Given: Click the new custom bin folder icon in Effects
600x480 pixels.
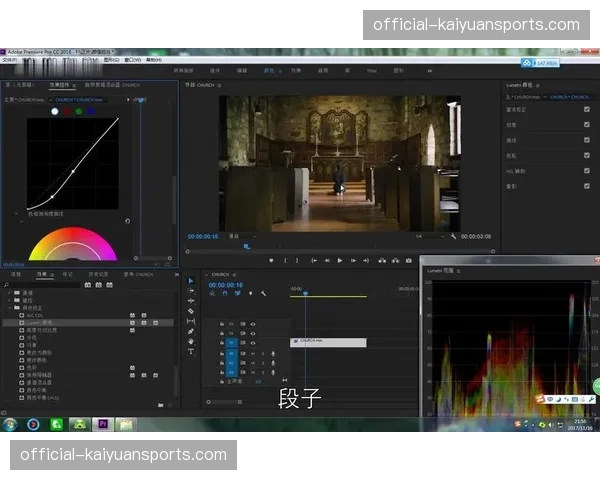Looking at the screenshot, I should (160, 405).
